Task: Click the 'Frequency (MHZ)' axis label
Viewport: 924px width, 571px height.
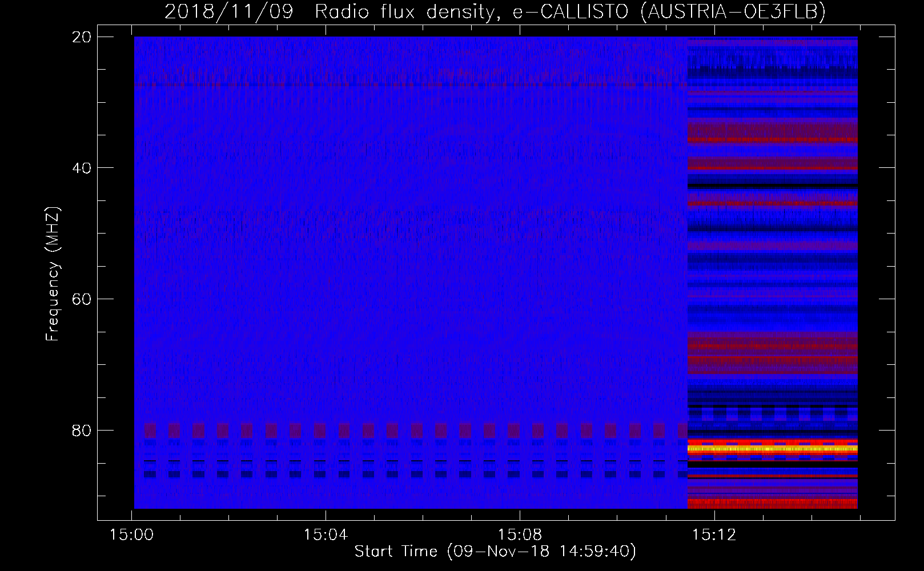Action: pos(53,274)
